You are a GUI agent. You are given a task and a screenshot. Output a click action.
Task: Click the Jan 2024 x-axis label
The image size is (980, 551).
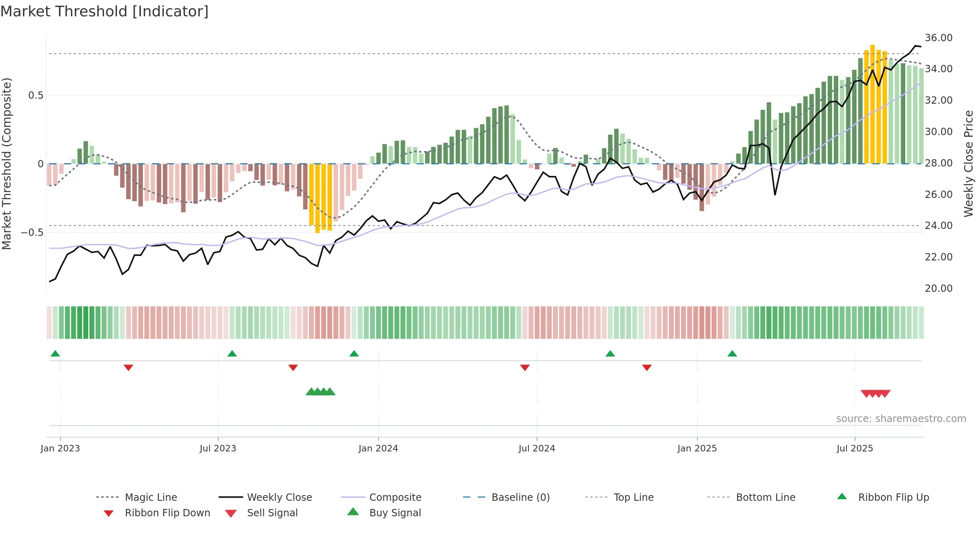pyautogui.click(x=378, y=448)
